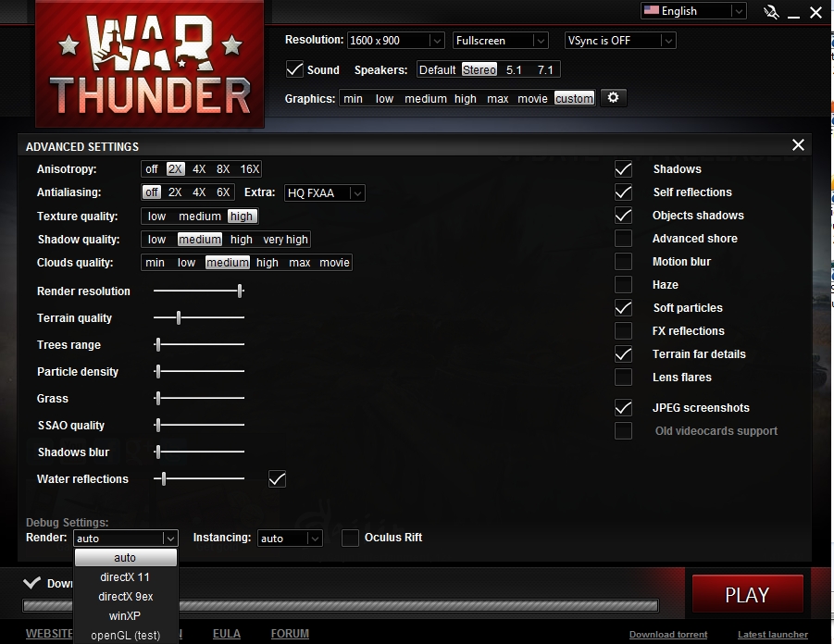Click the US flag language icon
Viewport: 834px width, 644px height.
click(x=651, y=10)
